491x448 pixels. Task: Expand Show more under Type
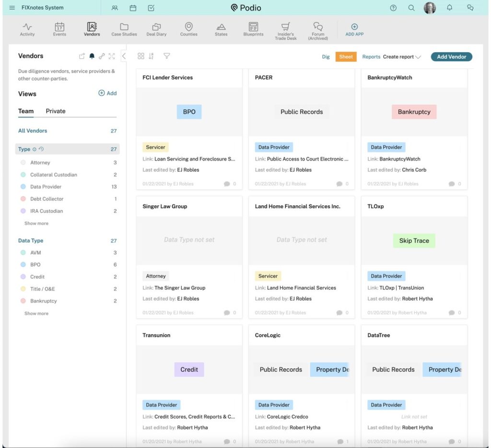tap(36, 224)
